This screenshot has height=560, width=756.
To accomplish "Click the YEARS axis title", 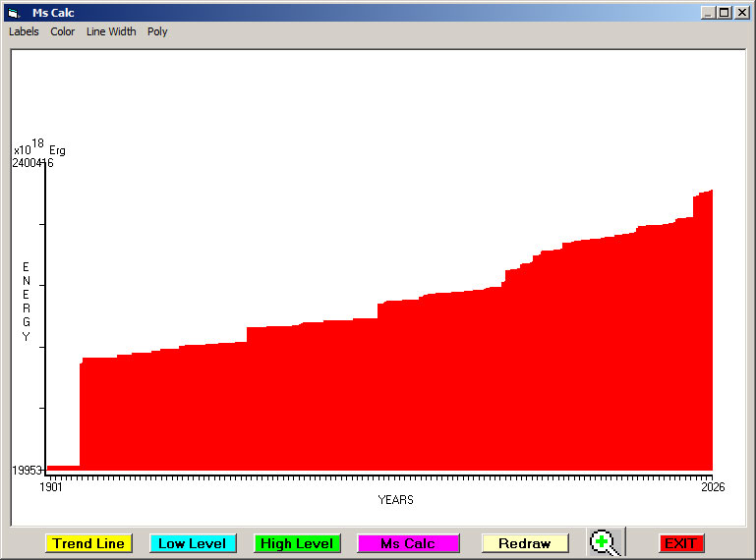I will (x=395, y=500).
